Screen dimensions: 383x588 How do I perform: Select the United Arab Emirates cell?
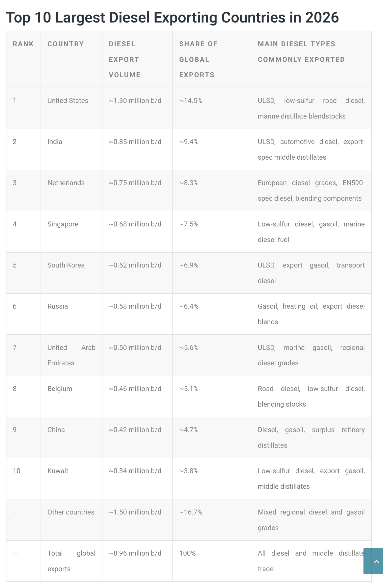pyautogui.click(x=72, y=355)
